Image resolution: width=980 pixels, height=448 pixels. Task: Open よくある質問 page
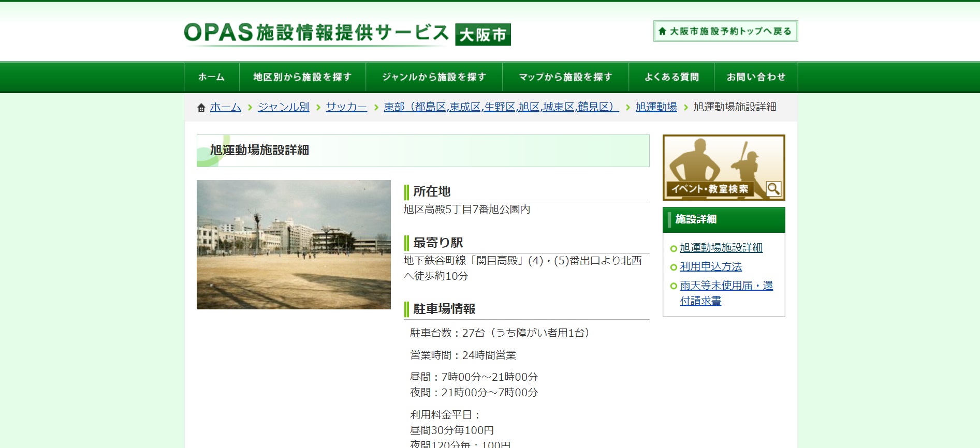671,77
